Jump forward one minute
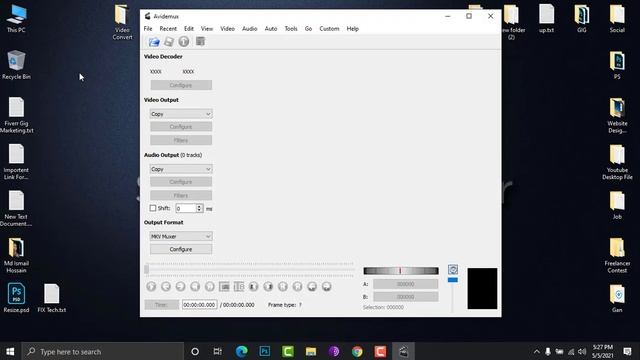640x360 pixels. (x=327, y=287)
